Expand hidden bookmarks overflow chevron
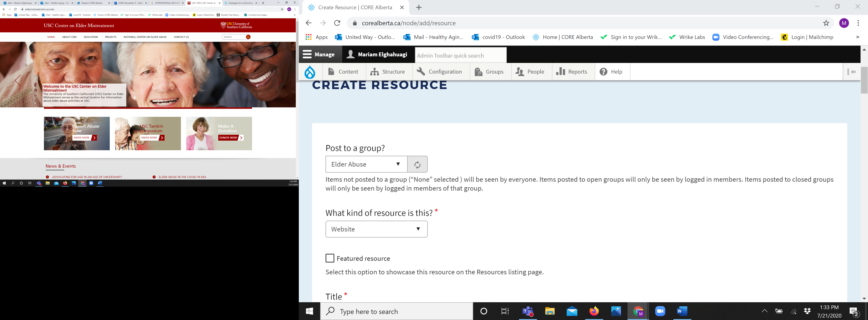 point(857,37)
